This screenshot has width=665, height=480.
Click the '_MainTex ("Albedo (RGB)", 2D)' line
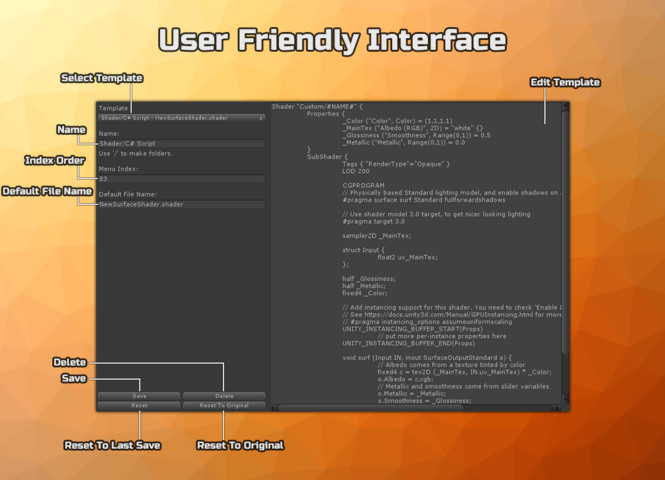coord(413,128)
